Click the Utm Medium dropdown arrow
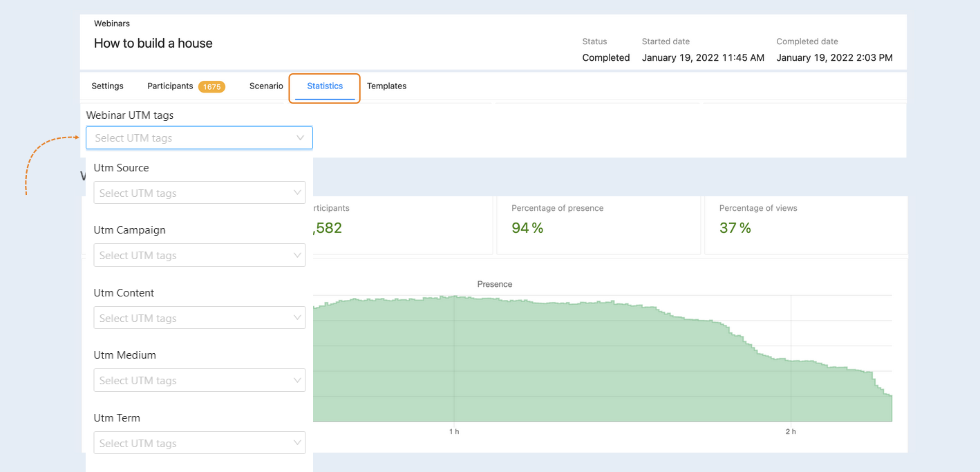Screen dimensions: 980x472 (x=297, y=380)
